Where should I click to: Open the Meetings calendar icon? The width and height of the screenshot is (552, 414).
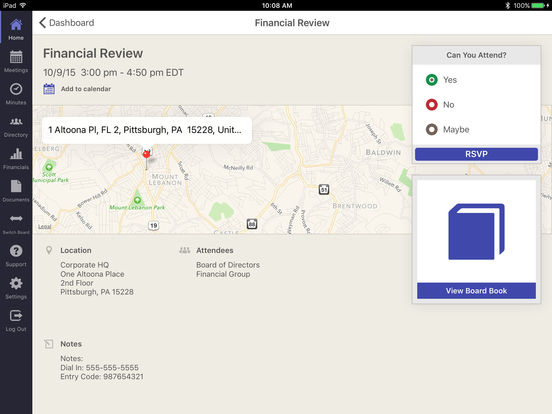click(x=16, y=57)
